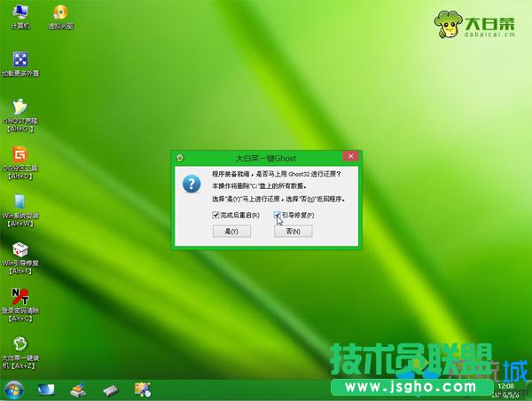Click the brush and printer taskbar icon
This screenshot has width=532, height=401.
[x=78, y=390]
